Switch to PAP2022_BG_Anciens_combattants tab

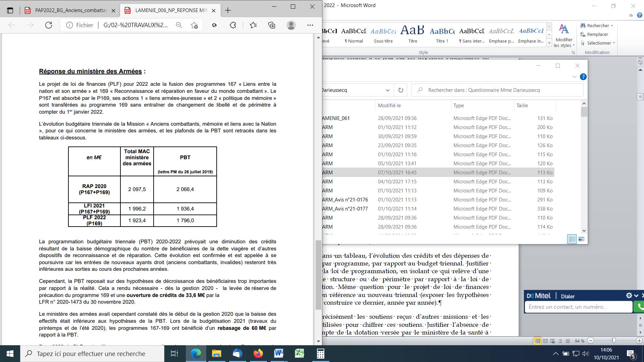(x=70, y=10)
